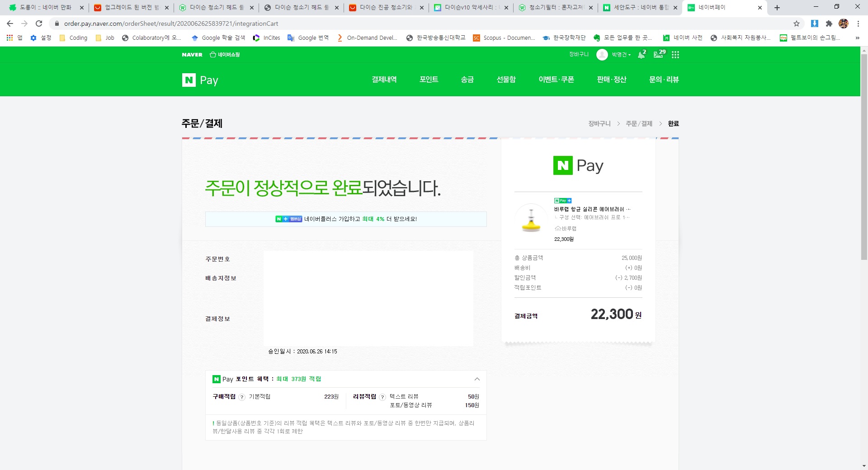Switch to the 다이슨v10 악세사리 tab
Image resolution: width=868 pixels, height=470 pixels.
(470, 8)
